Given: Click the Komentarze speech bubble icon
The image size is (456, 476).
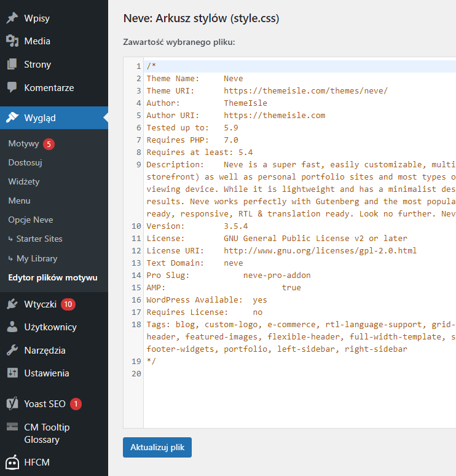Looking at the screenshot, I should click(12, 87).
